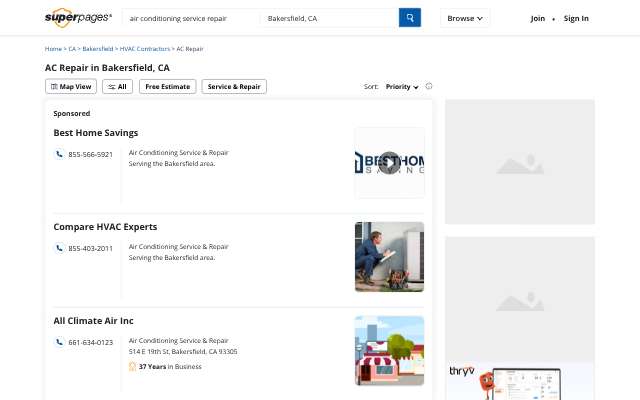The height and width of the screenshot is (400, 640).
Task: Open the Bakersfield breadcrumb link
Action: 98,49
